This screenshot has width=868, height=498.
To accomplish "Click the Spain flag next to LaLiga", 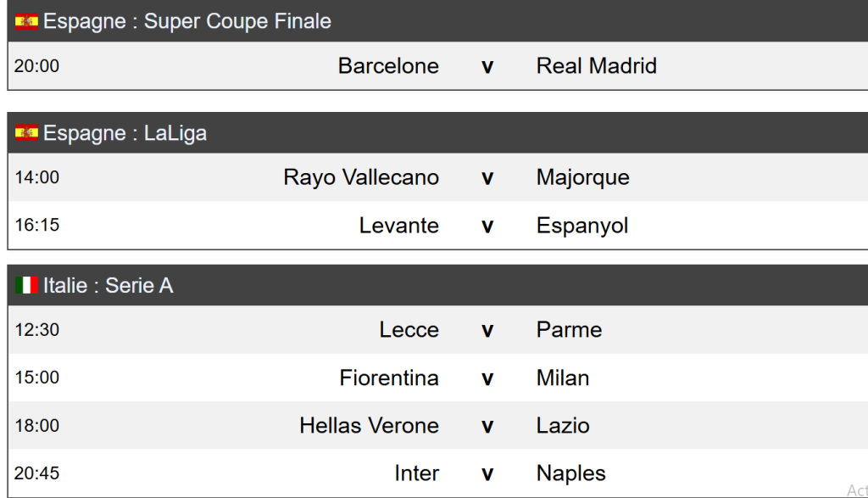I will (x=26, y=133).
